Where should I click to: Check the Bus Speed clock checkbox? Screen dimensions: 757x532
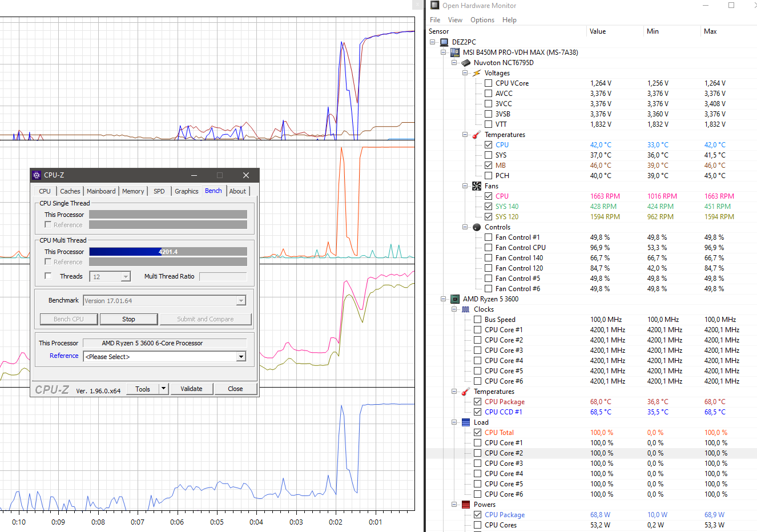tap(478, 320)
